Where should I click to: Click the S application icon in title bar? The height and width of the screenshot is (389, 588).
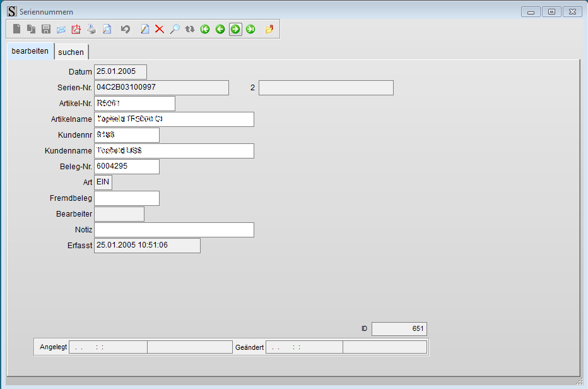click(12, 11)
